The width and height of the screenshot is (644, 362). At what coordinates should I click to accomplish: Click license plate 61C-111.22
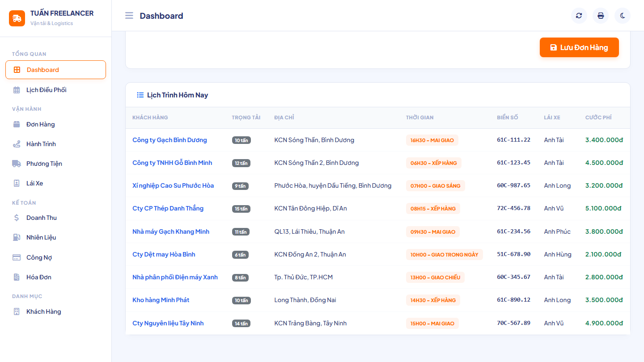click(513, 140)
